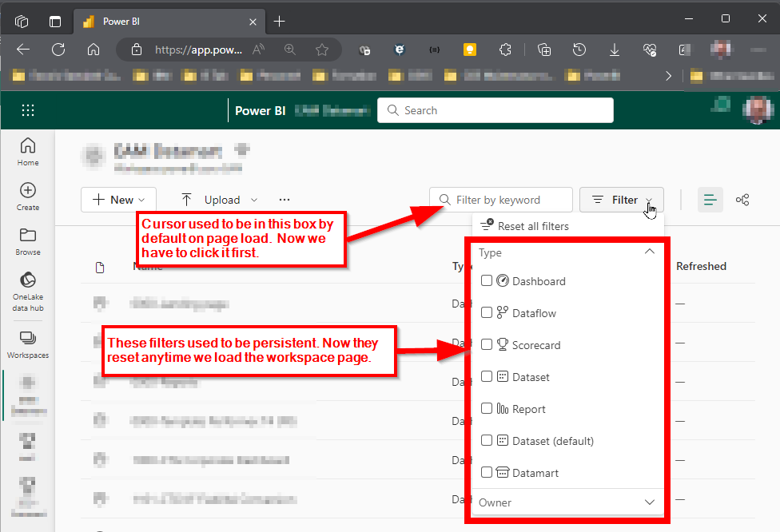Show more bookmarks chevron

(x=669, y=76)
